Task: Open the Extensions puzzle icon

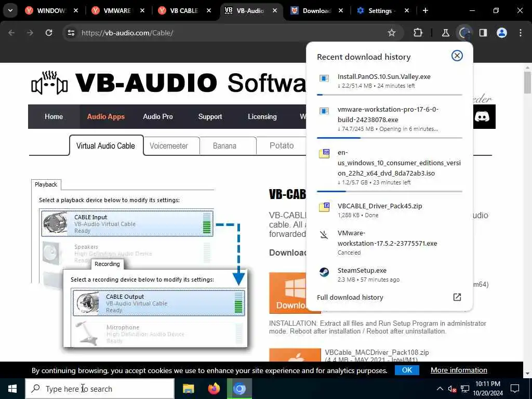Action: (418, 33)
